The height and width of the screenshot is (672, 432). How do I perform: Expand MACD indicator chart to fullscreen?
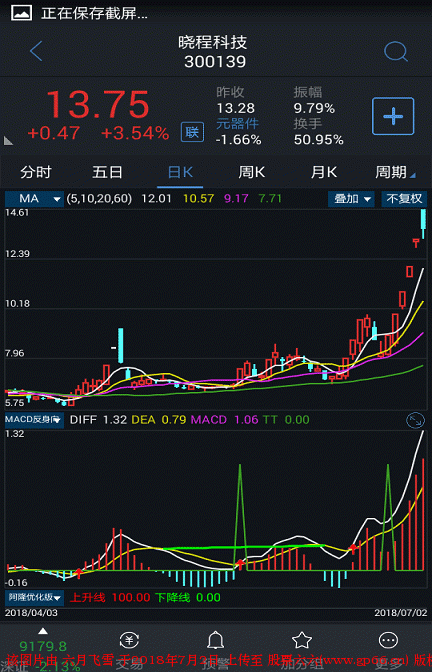415,420
